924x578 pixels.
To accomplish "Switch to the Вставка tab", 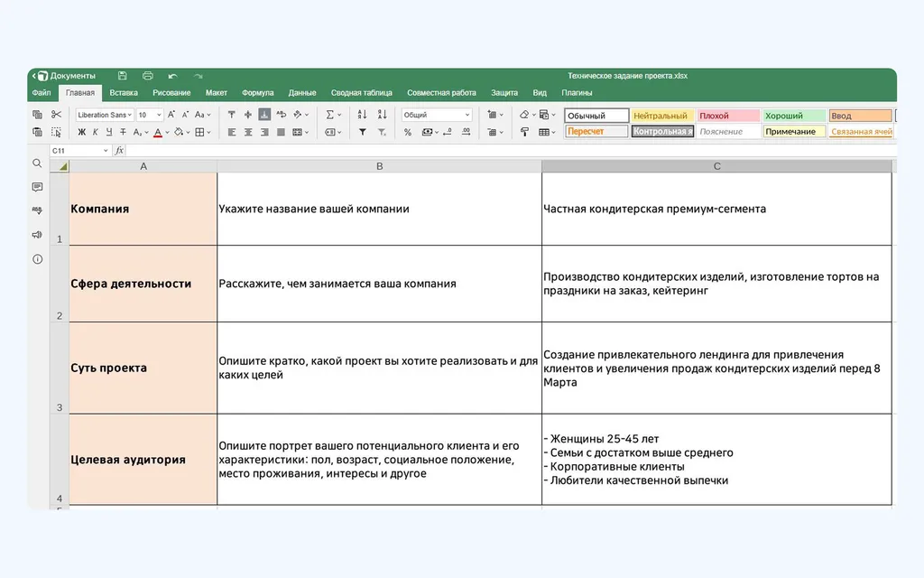I will pyautogui.click(x=123, y=93).
